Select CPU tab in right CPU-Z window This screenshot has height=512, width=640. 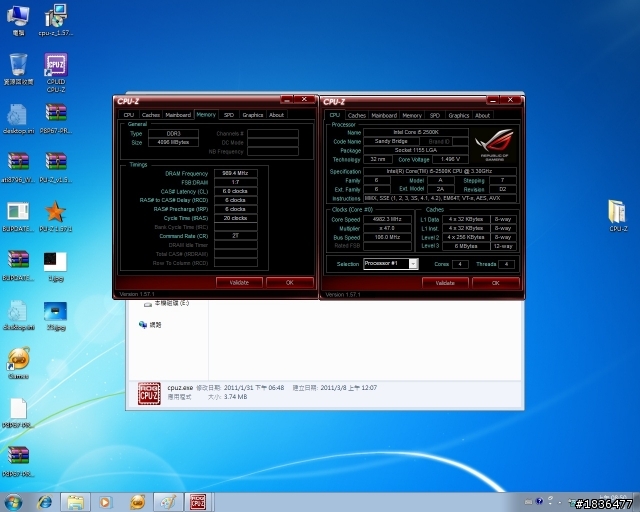click(x=335, y=116)
